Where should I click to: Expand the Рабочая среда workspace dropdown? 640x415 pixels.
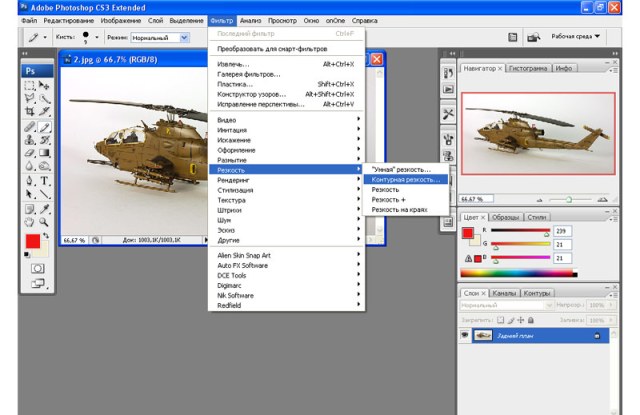[577, 37]
